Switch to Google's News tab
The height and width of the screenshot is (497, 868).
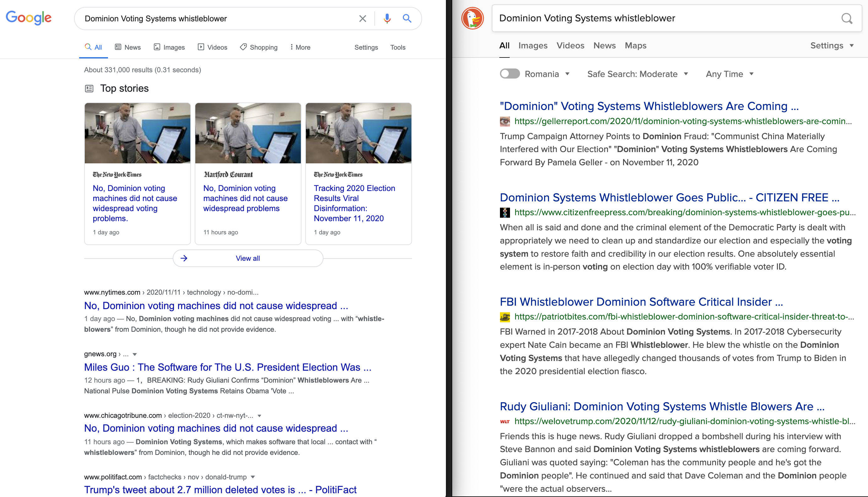tap(128, 47)
